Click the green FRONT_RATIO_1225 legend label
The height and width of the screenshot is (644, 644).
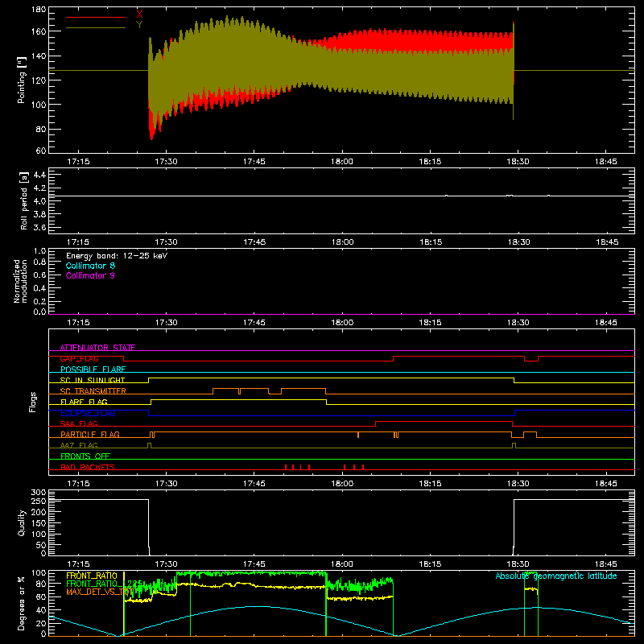pyautogui.click(x=105, y=584)
